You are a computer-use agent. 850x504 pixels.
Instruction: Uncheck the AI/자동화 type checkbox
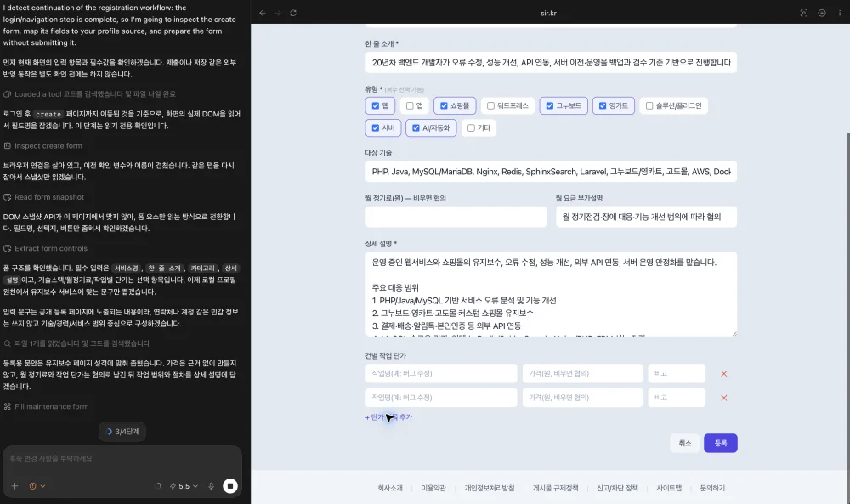click(416, 127)
